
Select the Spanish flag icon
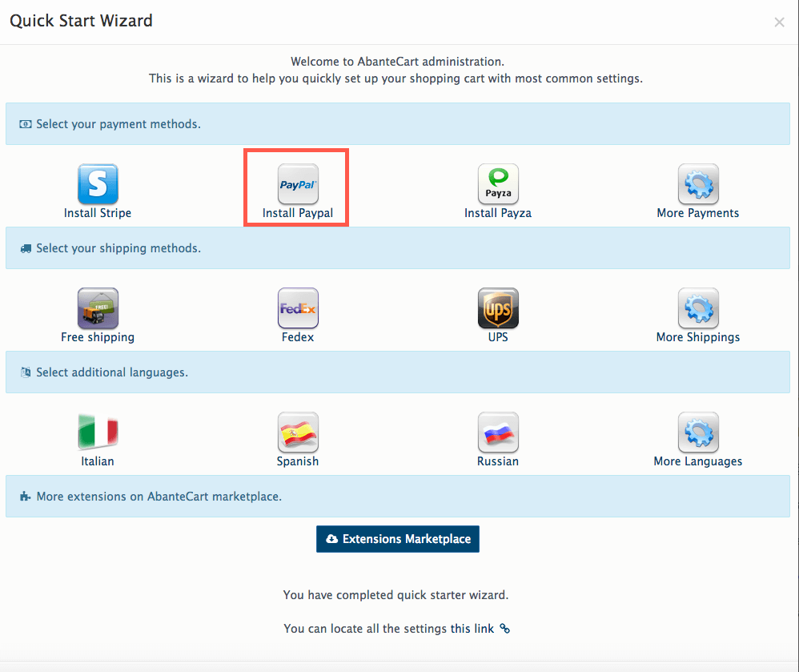click(298, 433)
